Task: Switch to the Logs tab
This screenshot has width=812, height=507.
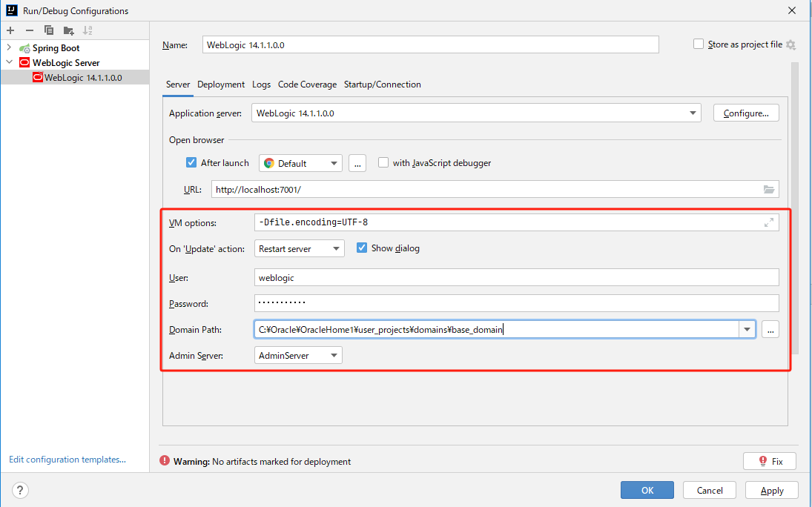Action: [x=261, y=84]
